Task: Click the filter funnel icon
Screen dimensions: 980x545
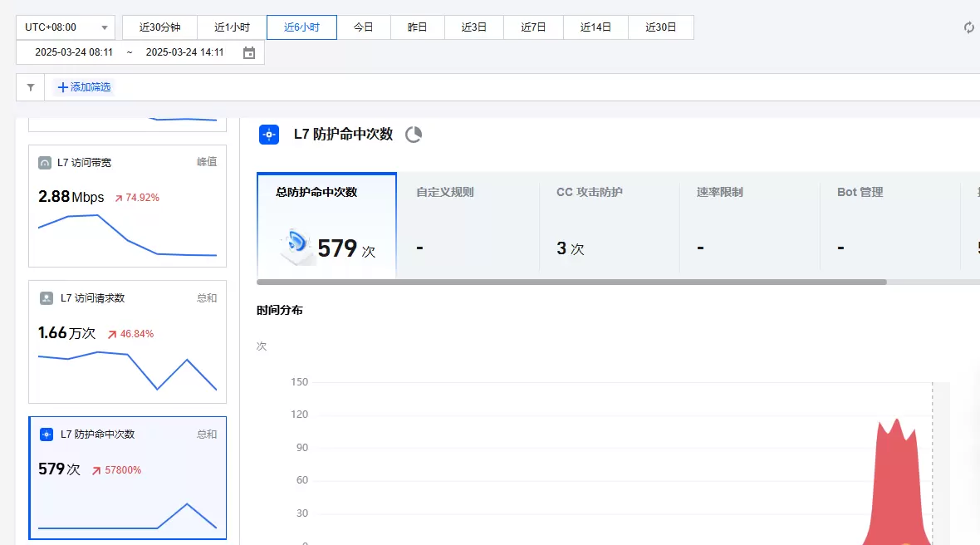Action: point(31,87)
